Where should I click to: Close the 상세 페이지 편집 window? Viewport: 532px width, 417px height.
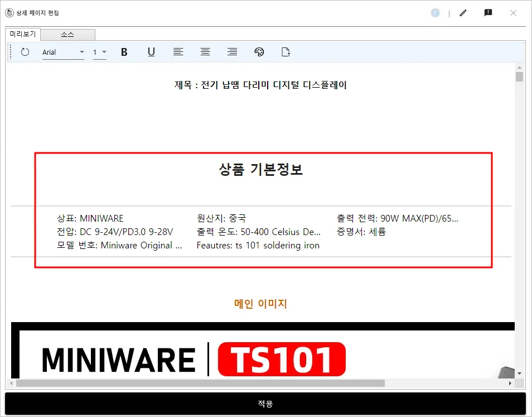tap(514, 13)
